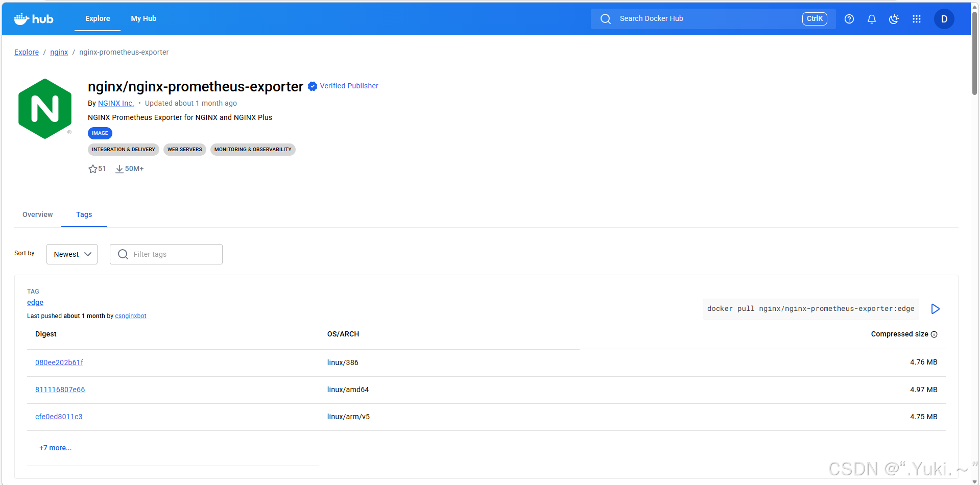This screenshot has height=485, width=980.
Task: Click the Filter tags input field
Action: 166,254
